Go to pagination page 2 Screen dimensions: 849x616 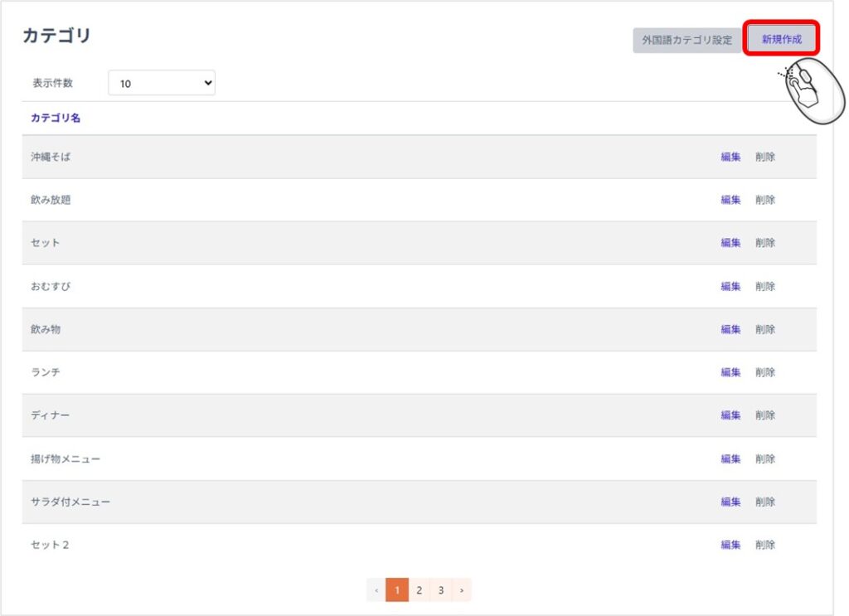point(420,590)
